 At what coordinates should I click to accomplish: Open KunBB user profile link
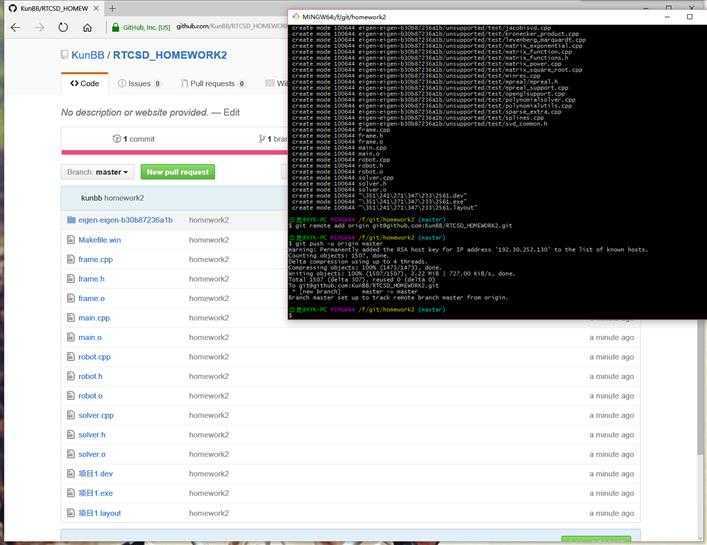tap(87, 55)
